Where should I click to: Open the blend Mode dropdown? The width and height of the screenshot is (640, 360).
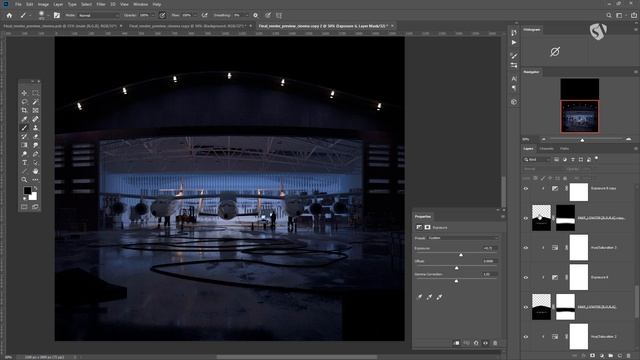point(99,16)
